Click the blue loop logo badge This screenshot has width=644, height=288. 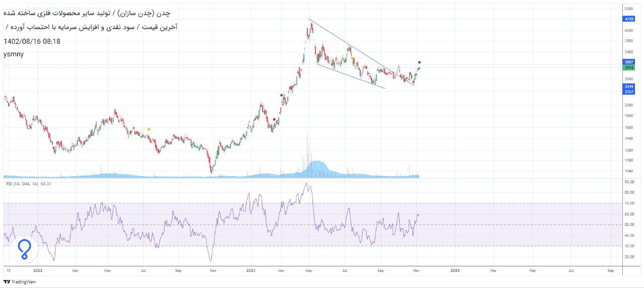[24, 249]
